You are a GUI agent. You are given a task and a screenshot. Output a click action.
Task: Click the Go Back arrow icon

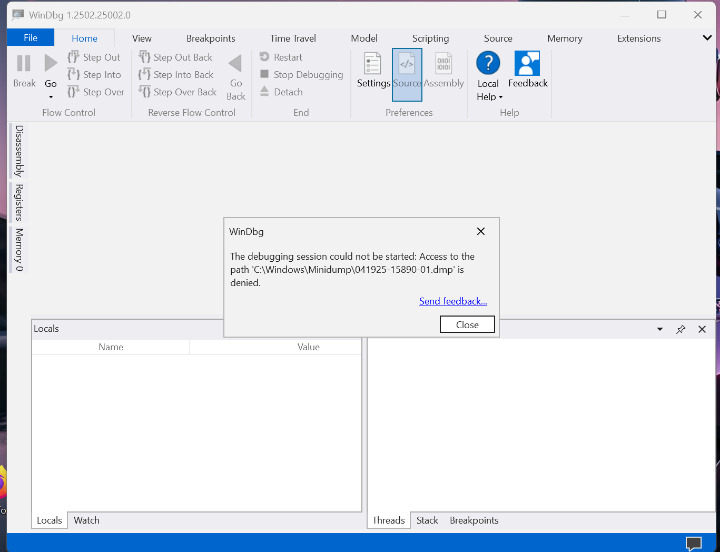(x=236, y=63)
